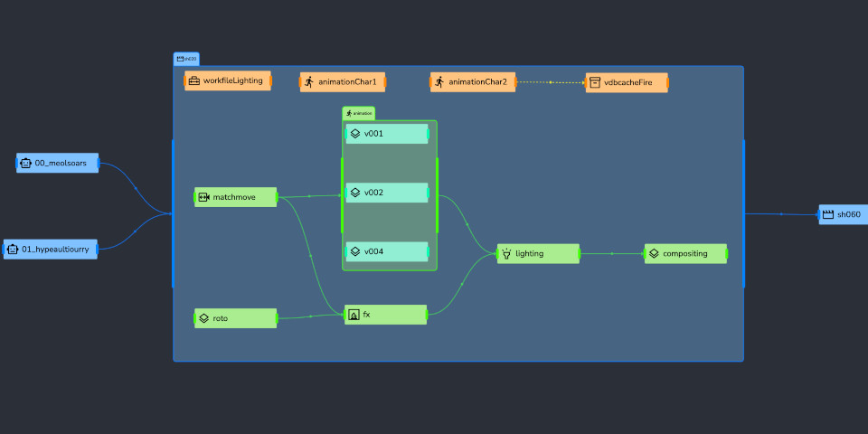Click the archive box icon on vdbcacheFire

(x=595, y=82)
